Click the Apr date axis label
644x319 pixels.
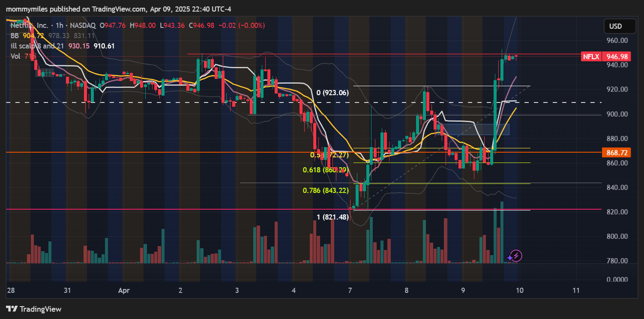point(124,291)
